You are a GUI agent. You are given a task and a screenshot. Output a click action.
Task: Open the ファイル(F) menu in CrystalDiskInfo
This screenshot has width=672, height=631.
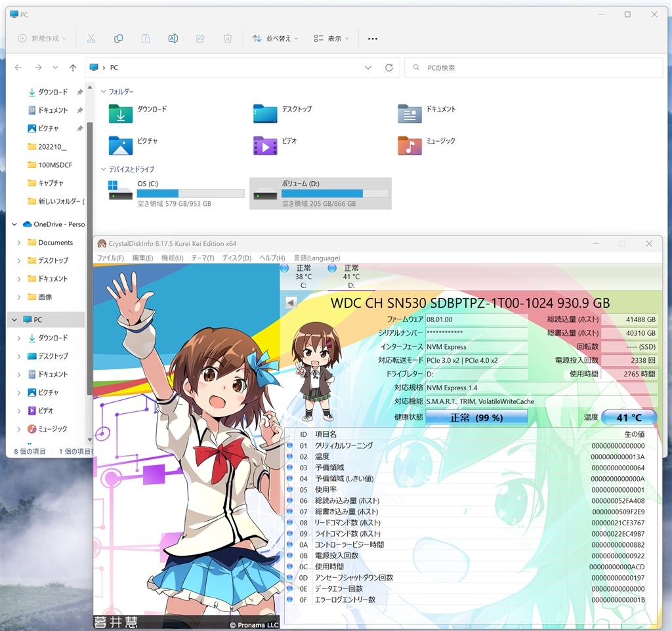pos(110,258)
